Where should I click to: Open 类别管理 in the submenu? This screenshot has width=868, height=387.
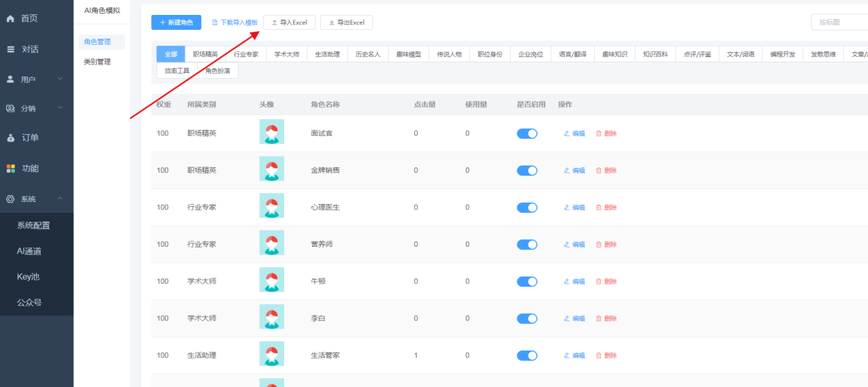[x=97, y=62]
